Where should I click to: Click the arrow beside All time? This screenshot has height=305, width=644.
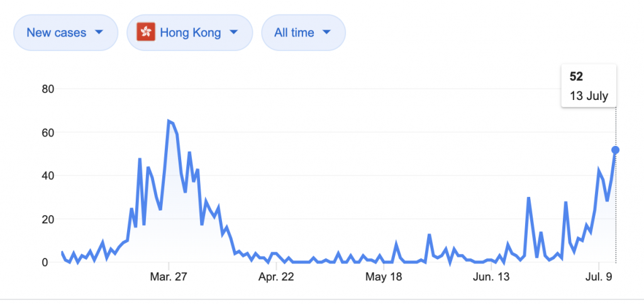(326, 33)
